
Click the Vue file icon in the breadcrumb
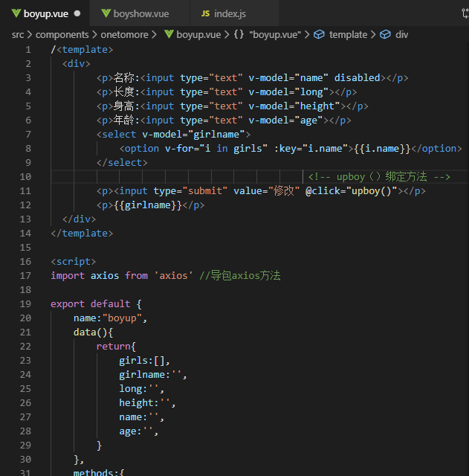click(169, 34)
